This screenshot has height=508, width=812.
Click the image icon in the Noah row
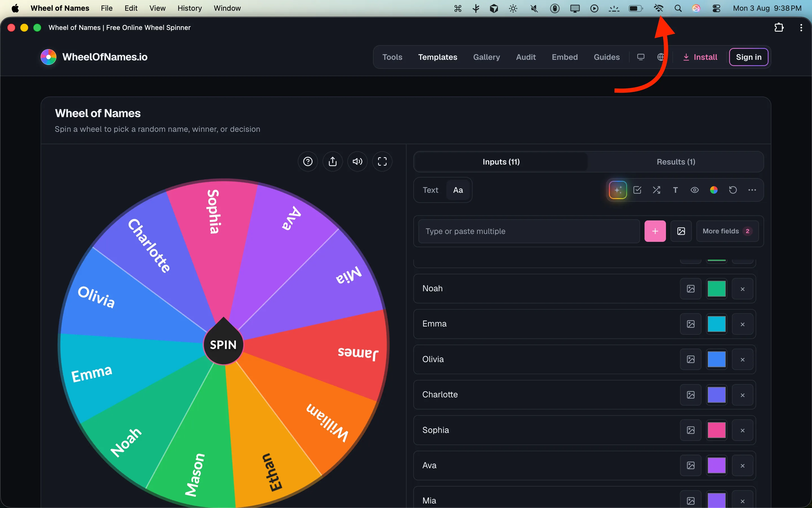[690, 289]
